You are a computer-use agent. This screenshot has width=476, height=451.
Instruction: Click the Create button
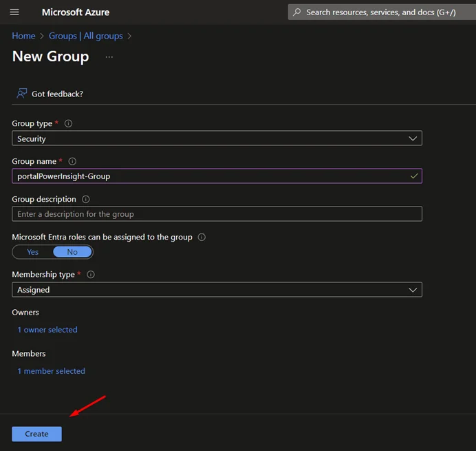point(36,434)
